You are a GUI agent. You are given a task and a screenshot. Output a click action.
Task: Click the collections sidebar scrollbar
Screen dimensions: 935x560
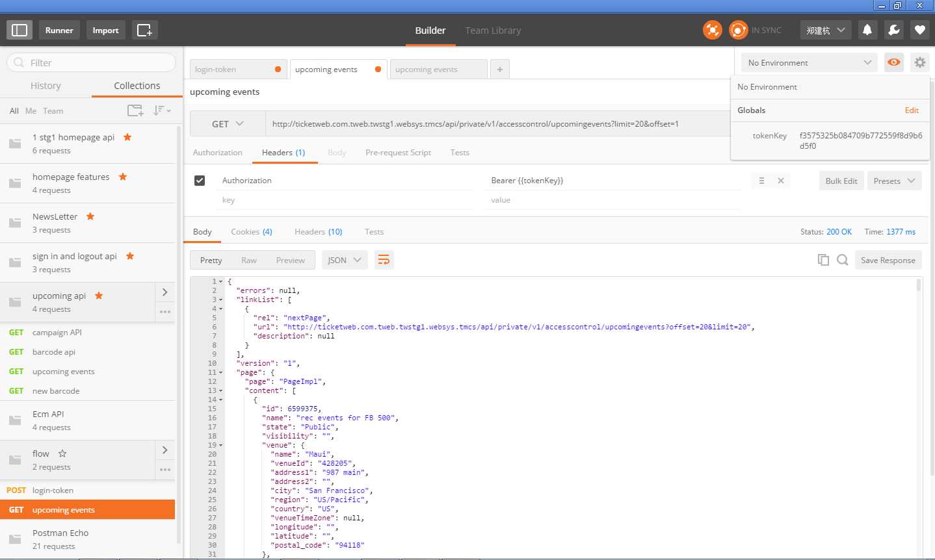[x=179, y=335]
